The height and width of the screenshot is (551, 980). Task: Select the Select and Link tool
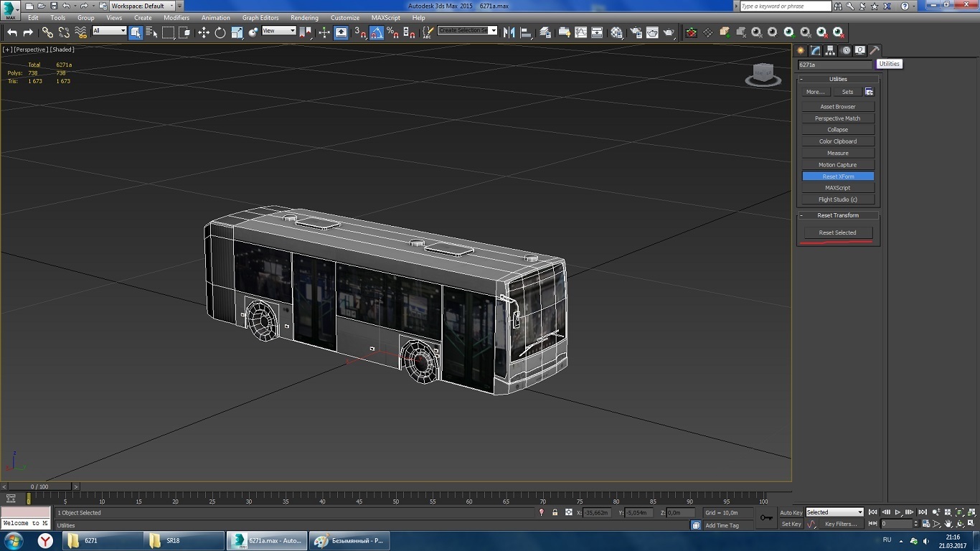[47, 32]
